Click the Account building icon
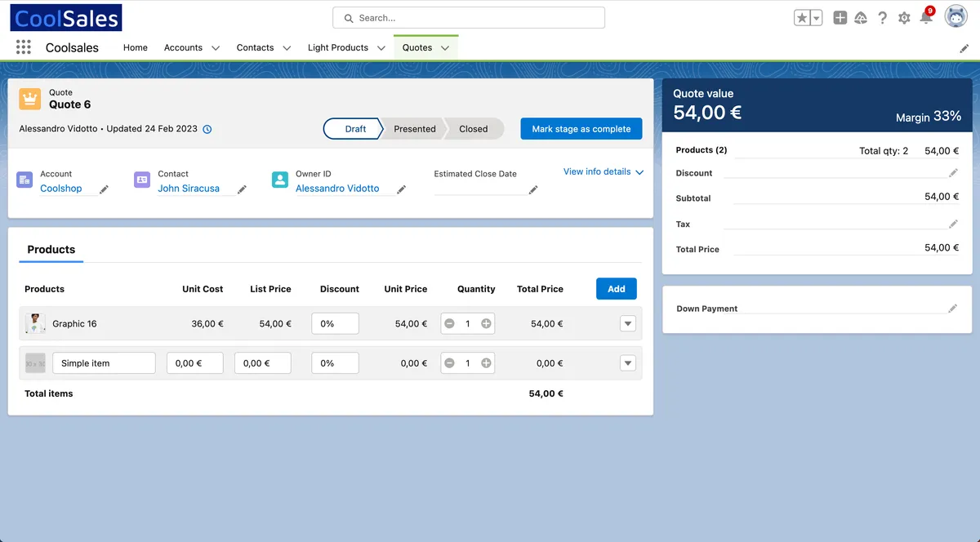This screenshot has height=542, width=980. 24,180
